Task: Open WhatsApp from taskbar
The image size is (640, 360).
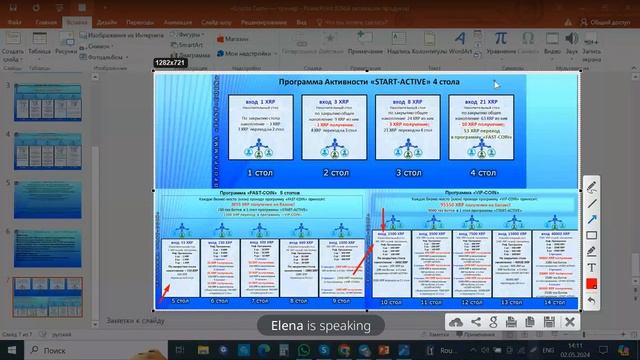Action: coord(304,350)
